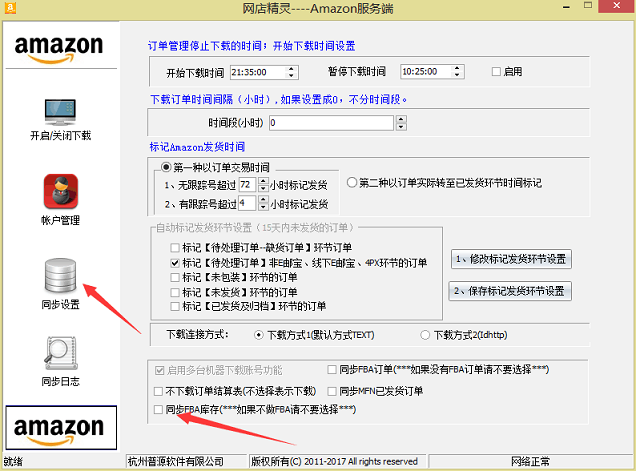Check 标记【未包装】环节的订单
This screenshot has width=636, height=471.
[175, 277]
